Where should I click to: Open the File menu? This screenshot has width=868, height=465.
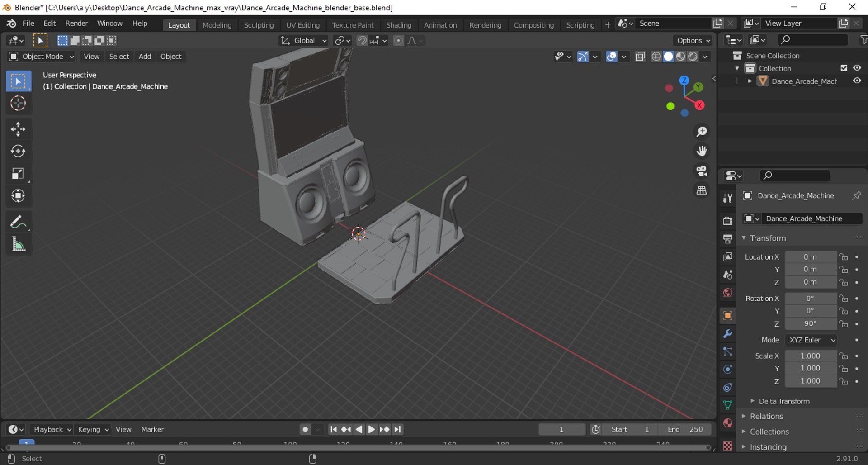point(28,24)
